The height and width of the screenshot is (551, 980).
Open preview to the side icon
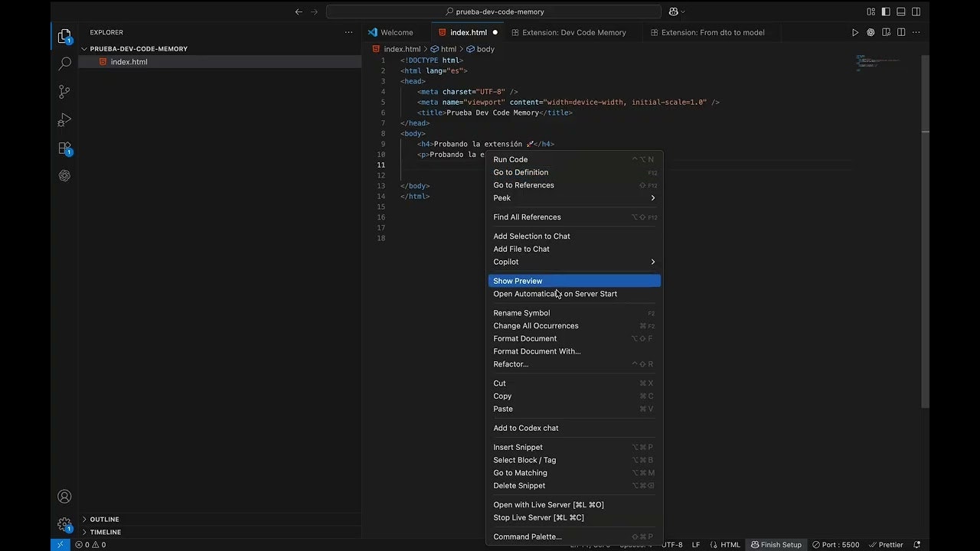pos(886,32)
